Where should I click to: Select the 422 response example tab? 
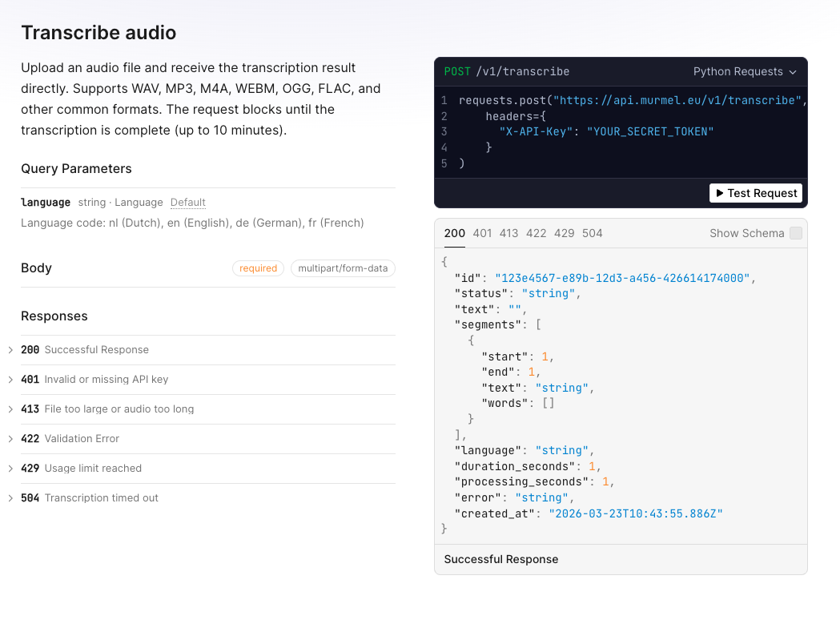(537, 233)
